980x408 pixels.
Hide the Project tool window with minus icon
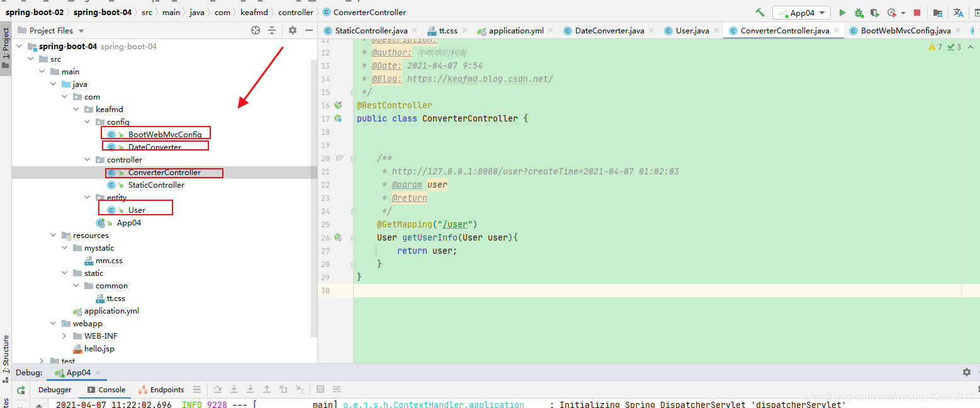click(x=309, y=30)
